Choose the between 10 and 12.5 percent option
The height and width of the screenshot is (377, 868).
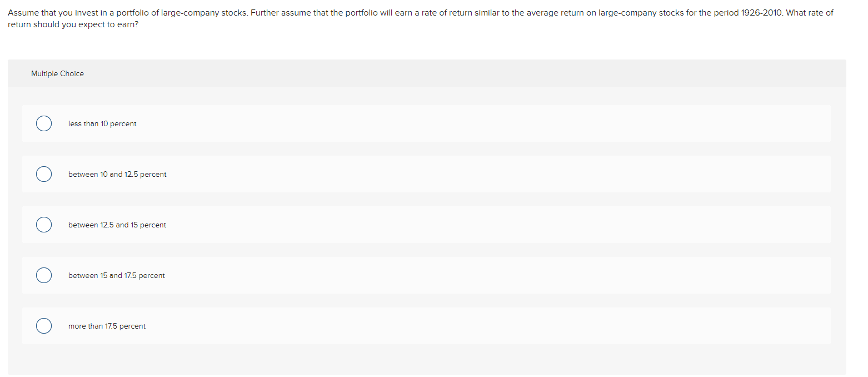click(x=44, y=174)
